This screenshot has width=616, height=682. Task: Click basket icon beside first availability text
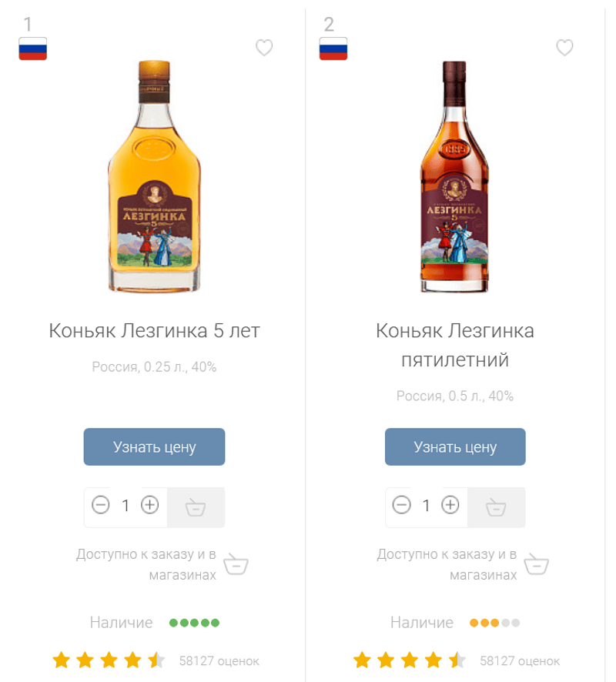pos(236,565)
